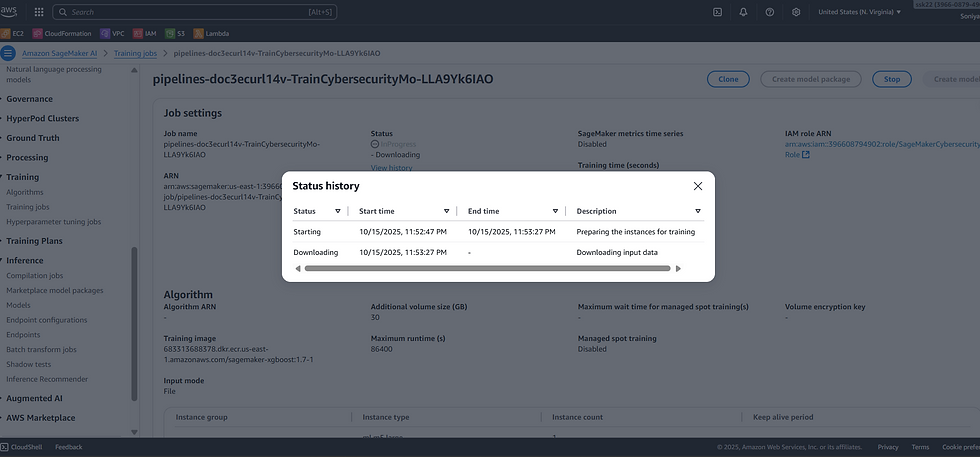This screenshot has width=980, height=457.
Task: Close the Status history dialog
Action: (698, 186)
